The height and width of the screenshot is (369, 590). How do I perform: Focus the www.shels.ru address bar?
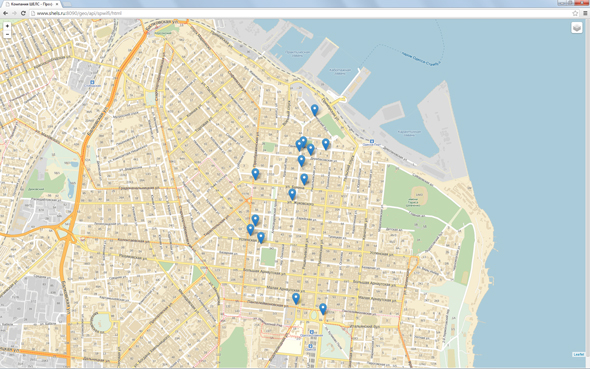click(301, 13)
